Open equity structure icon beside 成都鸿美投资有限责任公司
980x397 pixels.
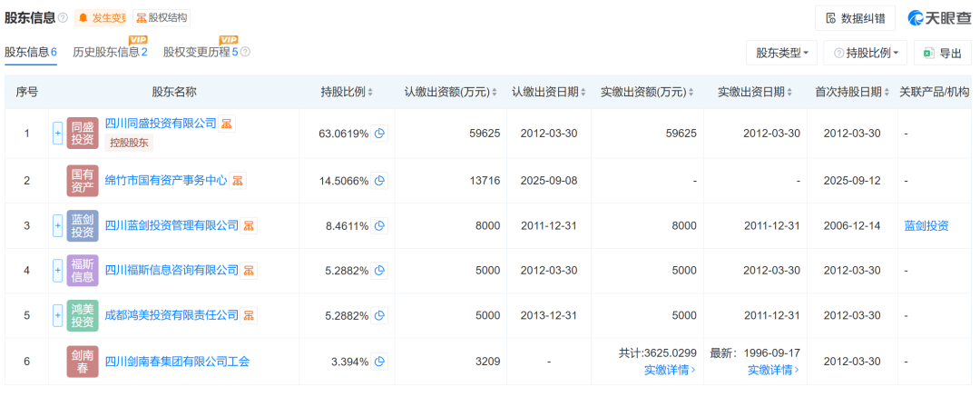coord(249,315)
